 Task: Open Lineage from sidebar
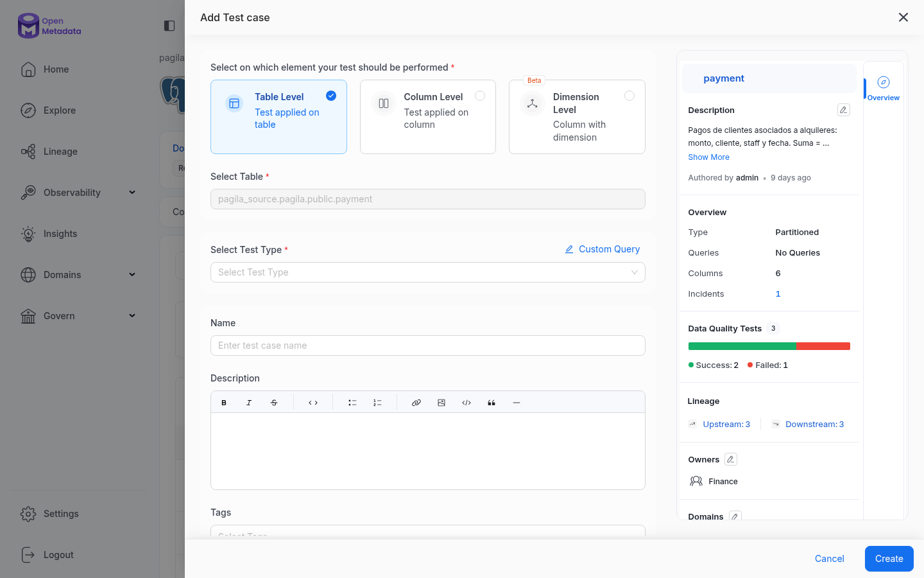[60, 152]
